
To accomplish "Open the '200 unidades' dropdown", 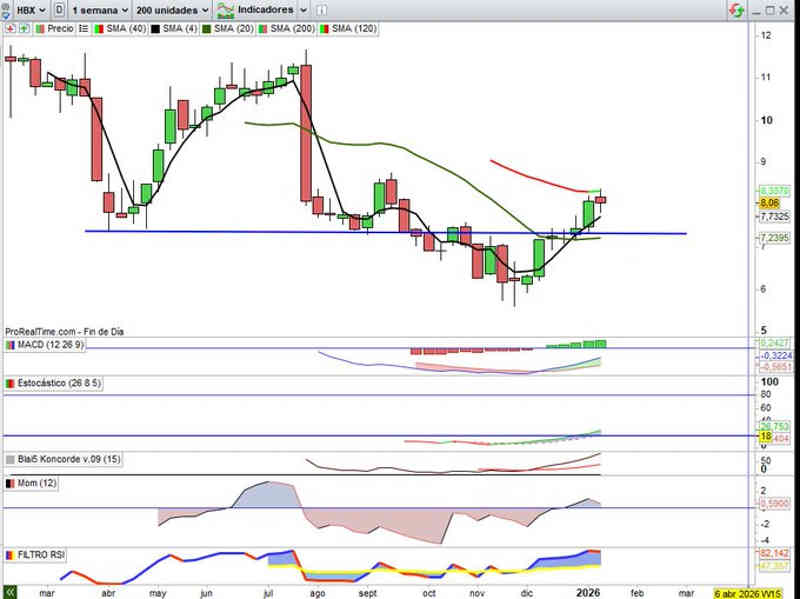I will 172,10.
